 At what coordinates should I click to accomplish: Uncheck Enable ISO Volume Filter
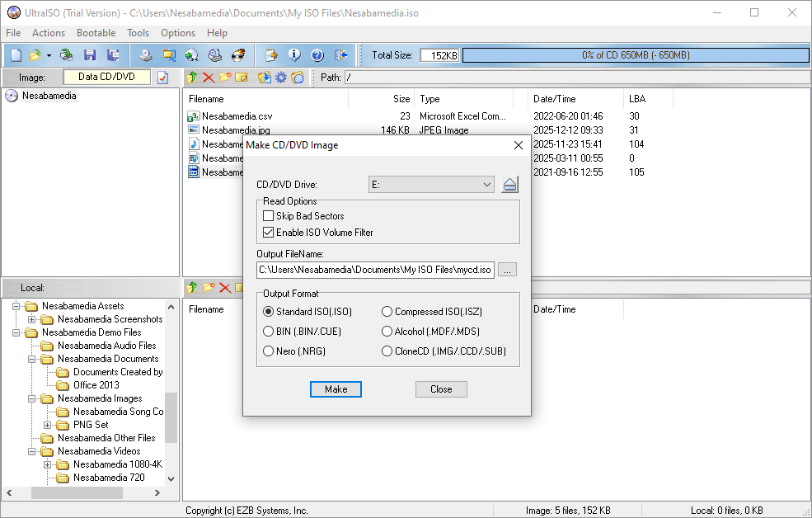tap(268, 233)
